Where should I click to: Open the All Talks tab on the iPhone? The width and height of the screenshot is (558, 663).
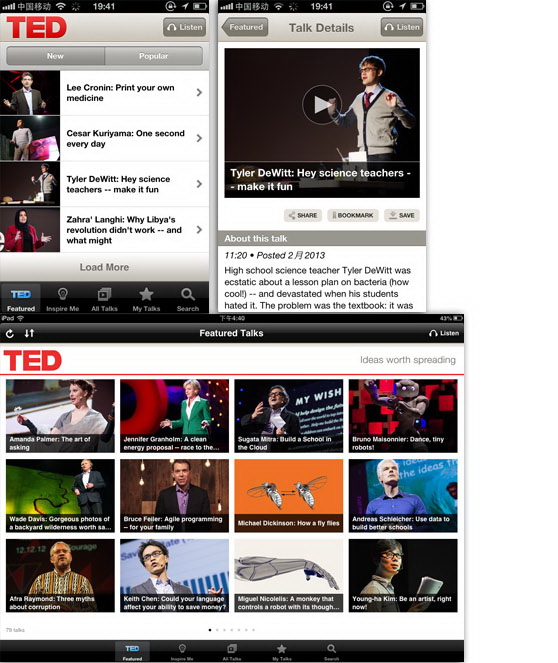click(104, 299)
